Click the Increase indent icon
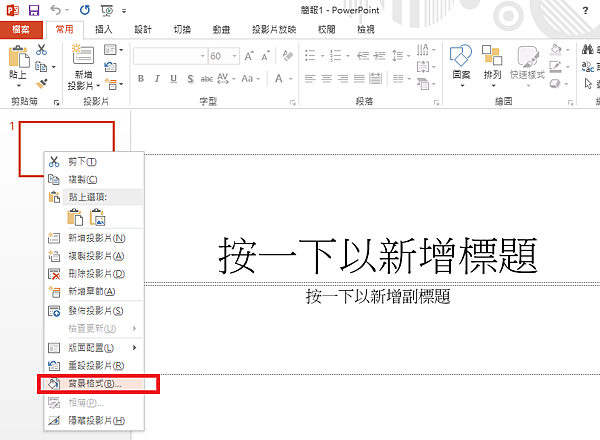Viewport: 600px width, 440px height. (x=379, y=56)
